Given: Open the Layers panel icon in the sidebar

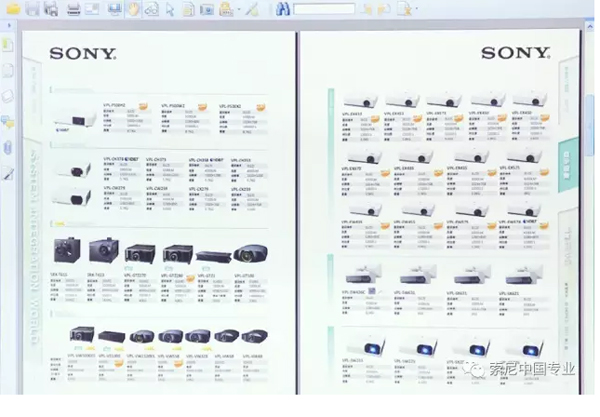Looking at the screenshot, I should (x=8, y=96).
